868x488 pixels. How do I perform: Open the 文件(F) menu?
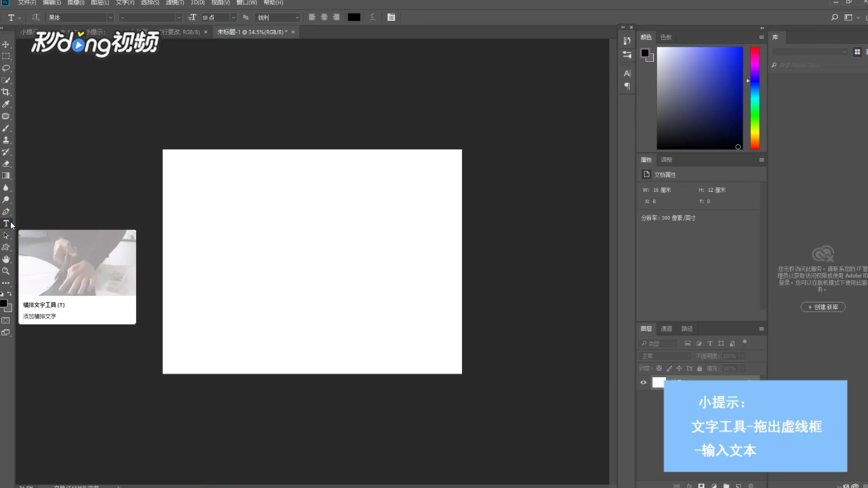[27, 3]
